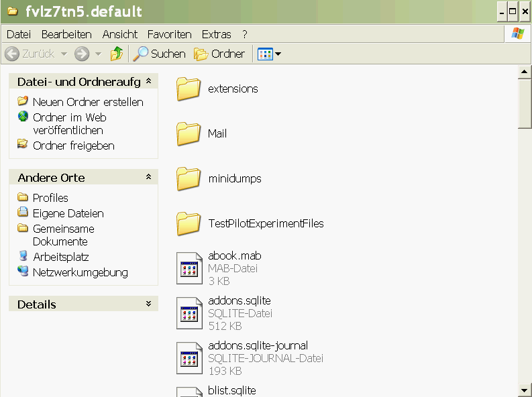
Task: Select the addons.sqlite file icon
Action: click(x=189, y=314)
